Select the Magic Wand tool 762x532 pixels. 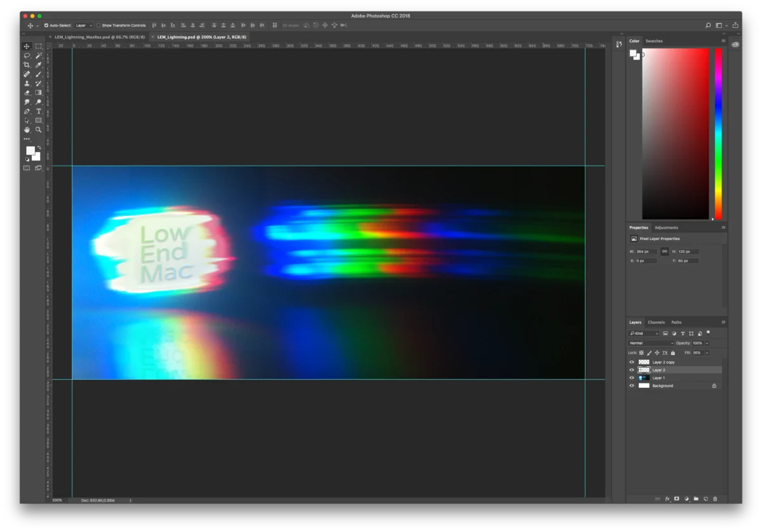click(39, 56)
